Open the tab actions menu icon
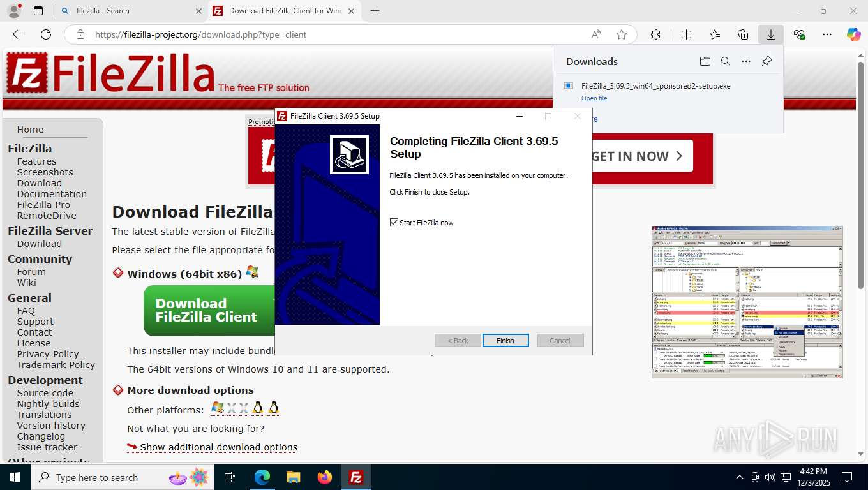 pos(38,11)
